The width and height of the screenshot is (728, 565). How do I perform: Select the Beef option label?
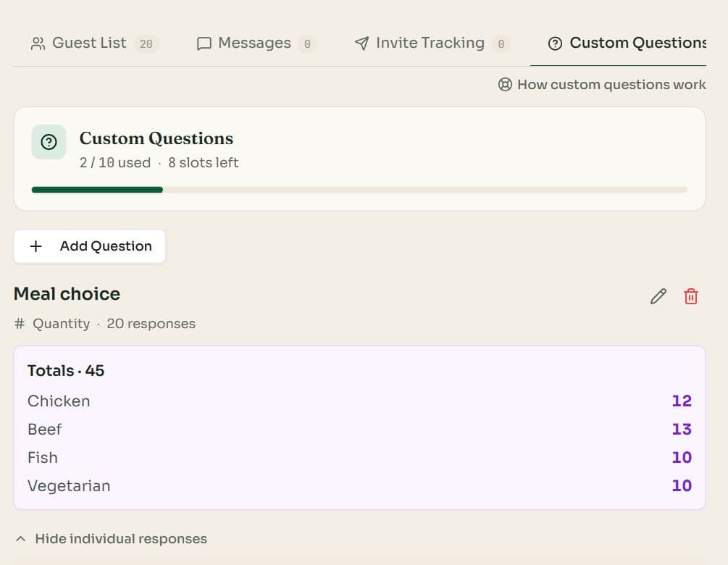pos(45,430)
